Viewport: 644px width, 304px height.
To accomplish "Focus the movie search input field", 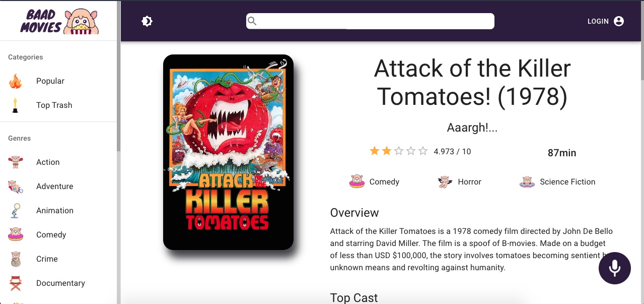I will 370,21.
